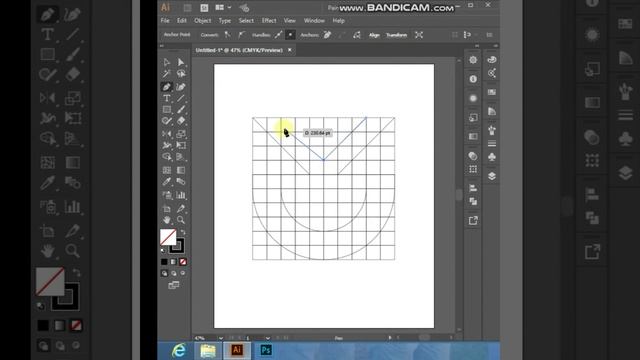Open the Effect menu
Viewport: 640px width, 360px height.
[269, 20]
